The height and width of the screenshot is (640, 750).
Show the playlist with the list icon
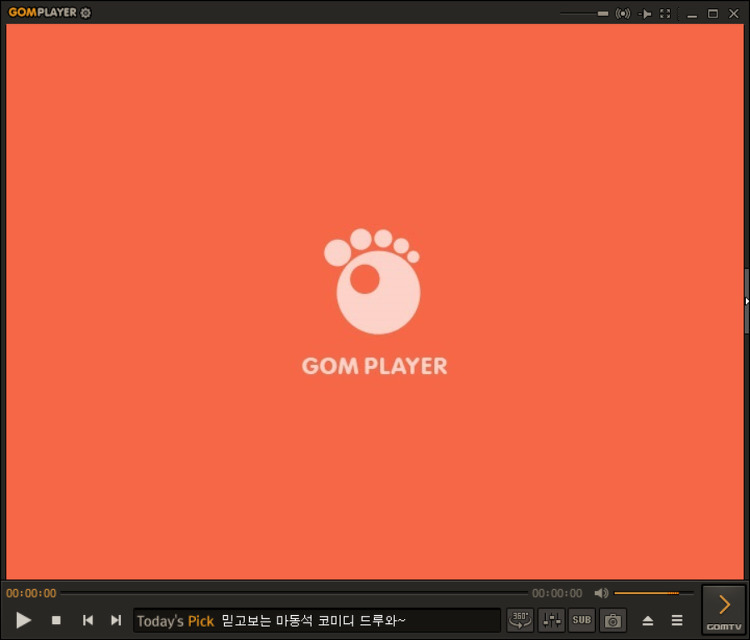pos(677,621)
